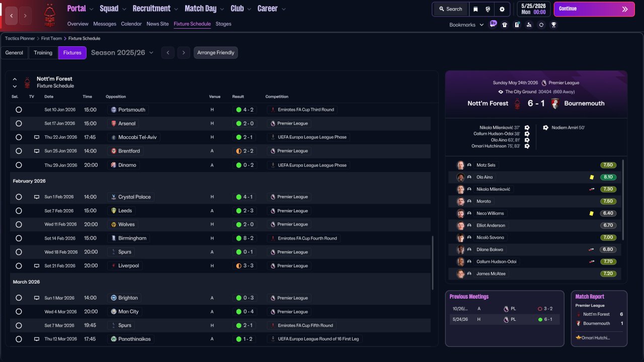Click the Nottingham Forest club crest in header
This screenshot has width=644, height=362.
pos(49,15)
